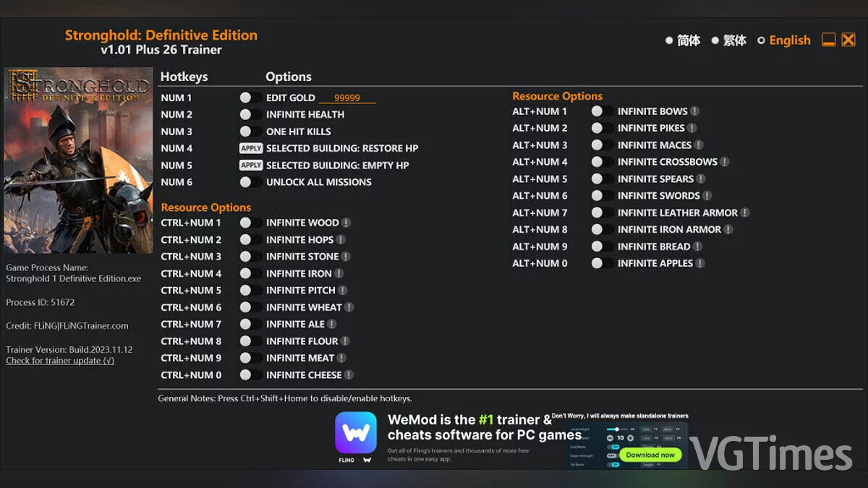The width and height of the screenshot is (868, 488).
Task: Enable the Infinite Health toggle
Action: pyautogui.click(x=250, y=114)
